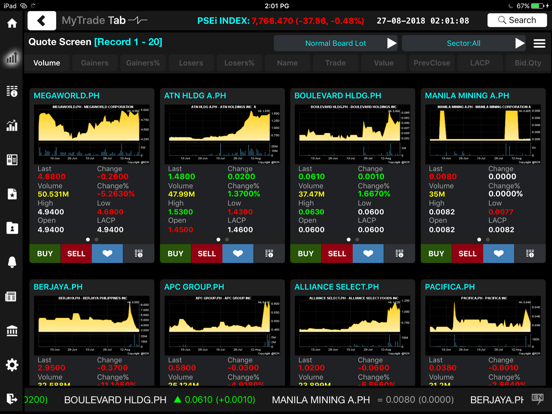Open the calendar table sidebar icon

[x=11, y=296]
